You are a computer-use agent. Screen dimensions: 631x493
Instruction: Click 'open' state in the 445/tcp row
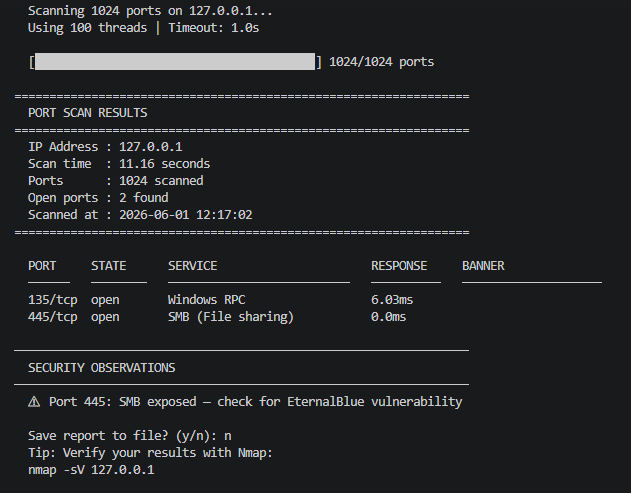coord(105,317)
